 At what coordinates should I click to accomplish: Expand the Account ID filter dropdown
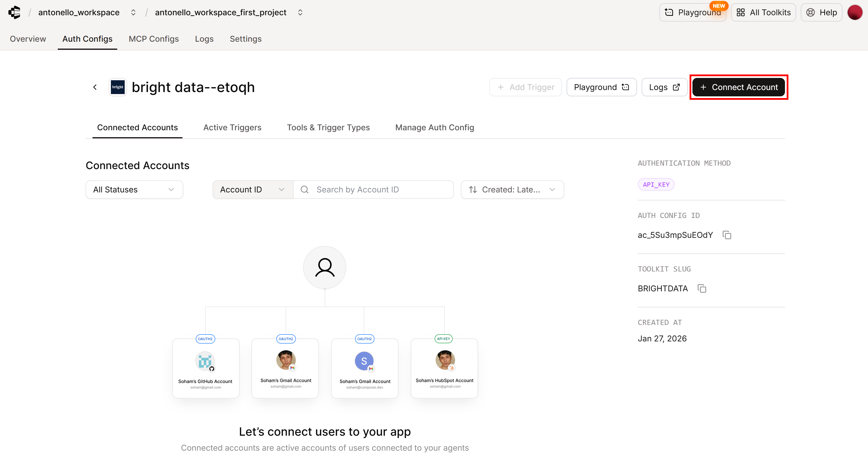tap(252, 189)
